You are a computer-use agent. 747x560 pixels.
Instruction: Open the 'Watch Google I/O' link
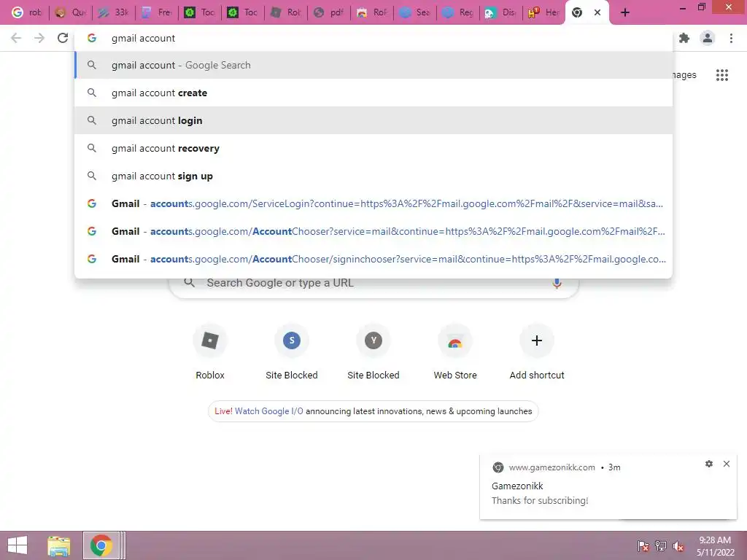click(268, 411)
